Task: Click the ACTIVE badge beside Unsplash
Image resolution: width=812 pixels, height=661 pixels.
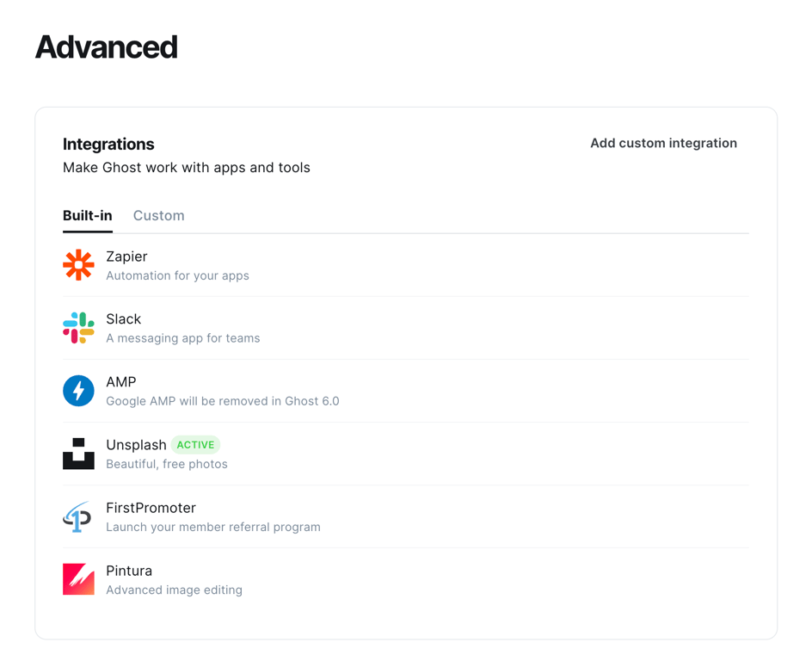Action: (195, 444)
